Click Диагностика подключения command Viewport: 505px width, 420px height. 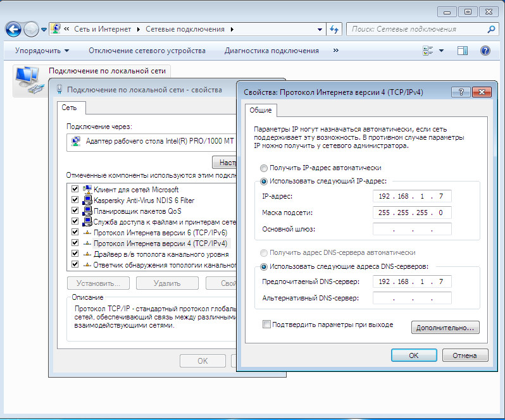click(x=271, y=51)
